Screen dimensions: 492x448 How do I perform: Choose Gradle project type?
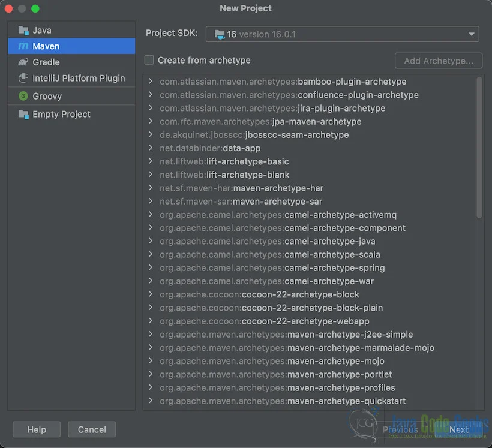(71, 62)
